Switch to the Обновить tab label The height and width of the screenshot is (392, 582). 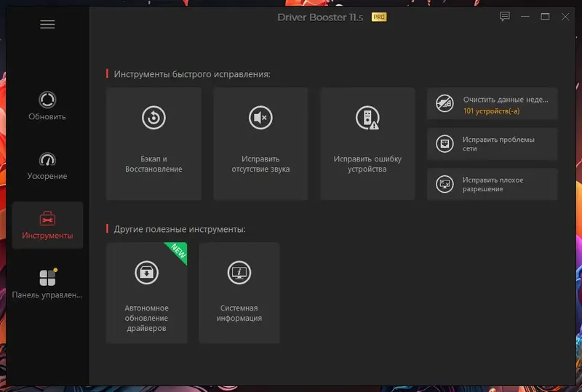[47, 116]
